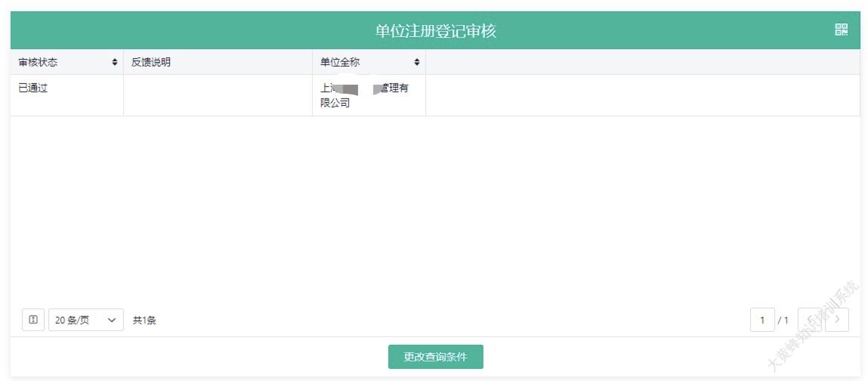This screenshot has height=381, width=868.
Task: Select the 单位全称 column header label
Action: tap(340, 62)
